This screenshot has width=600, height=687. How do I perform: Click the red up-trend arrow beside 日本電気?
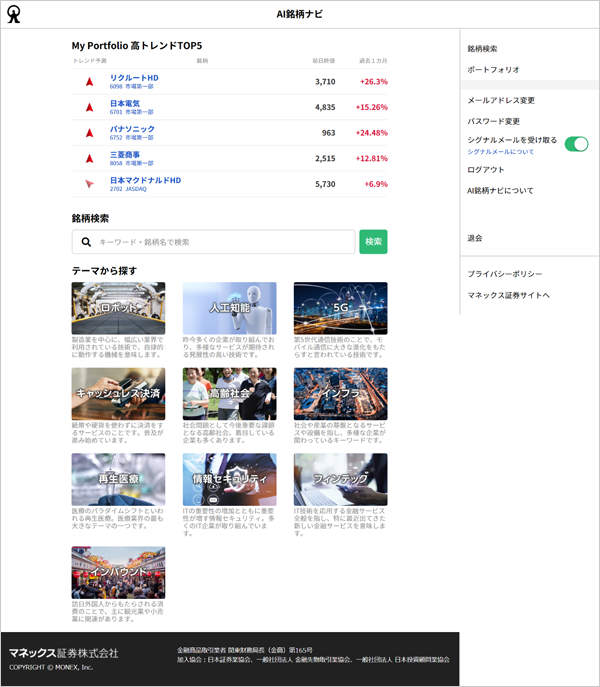(x=89, y=107)
